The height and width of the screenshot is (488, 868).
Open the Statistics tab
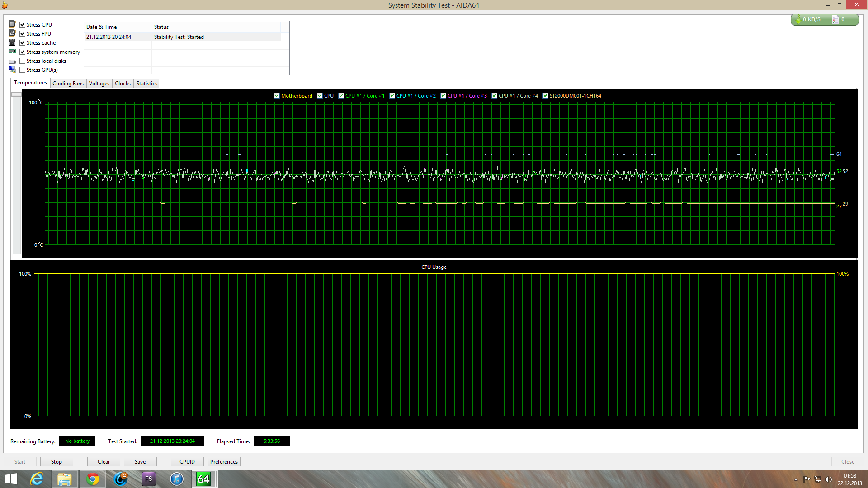(x=147, y=84)
